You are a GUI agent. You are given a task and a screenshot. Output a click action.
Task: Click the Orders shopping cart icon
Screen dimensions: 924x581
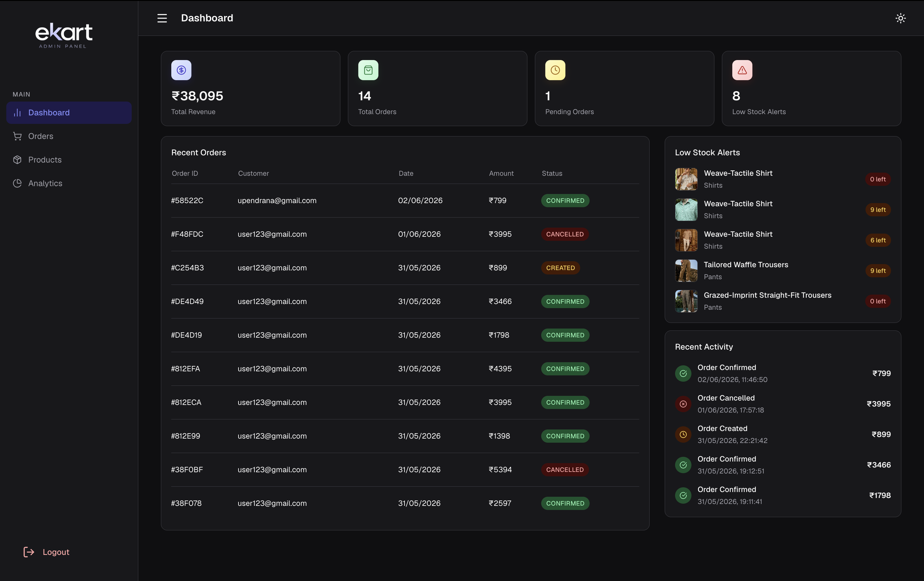17,136
